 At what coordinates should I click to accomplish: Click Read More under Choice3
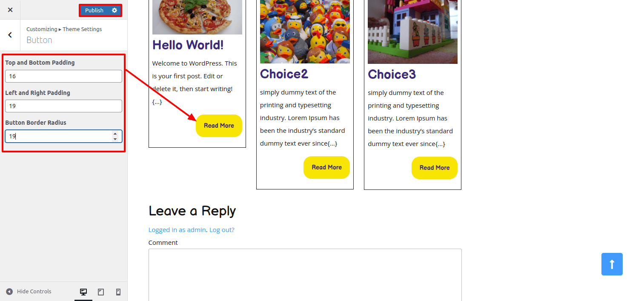click(434, 168)
